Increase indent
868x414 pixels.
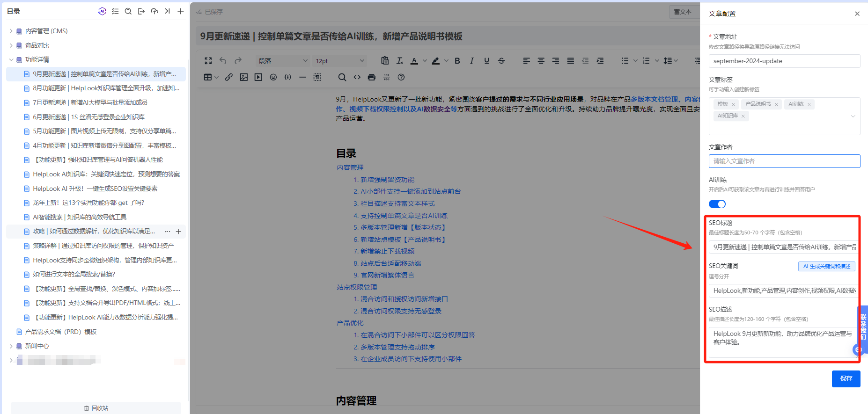click(600, 61)
